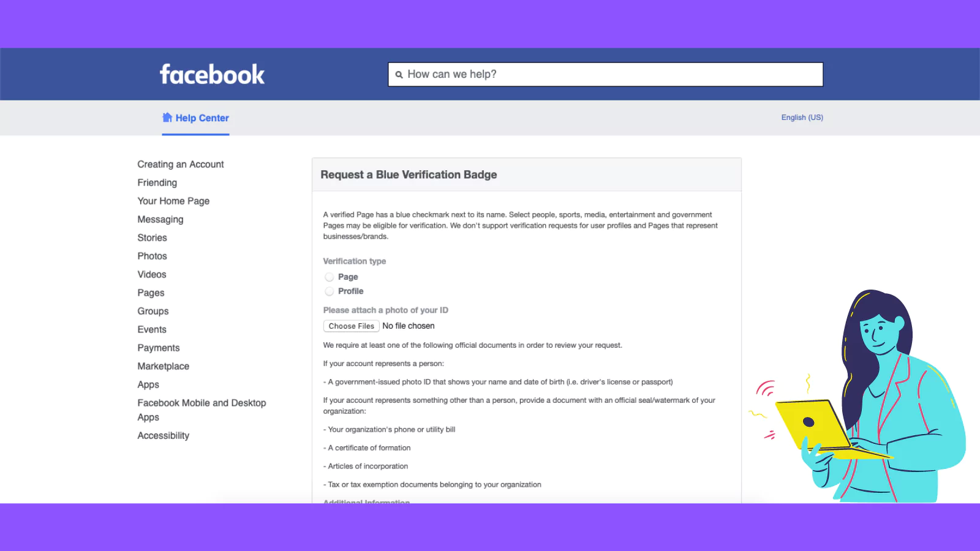Open the Pages help topic
980x551 pixels.
point(151,293)
